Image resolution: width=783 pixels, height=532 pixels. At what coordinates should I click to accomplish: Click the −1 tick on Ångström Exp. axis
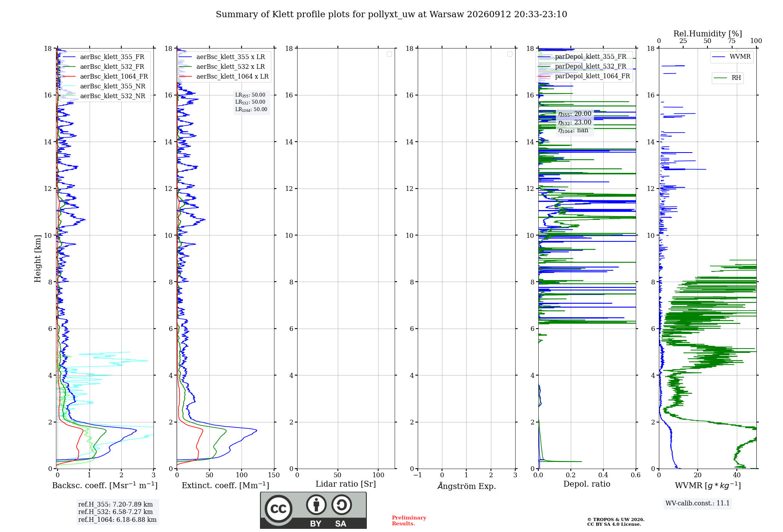418,475
